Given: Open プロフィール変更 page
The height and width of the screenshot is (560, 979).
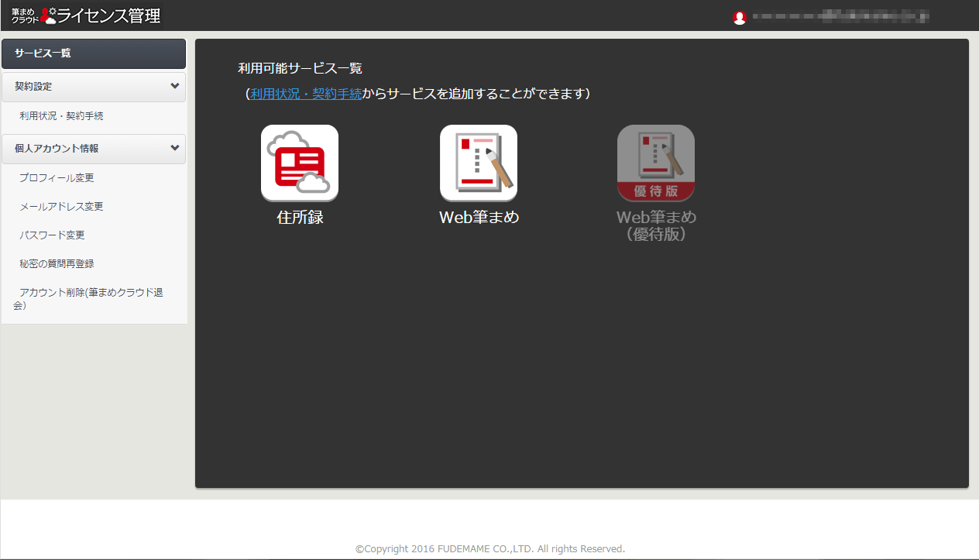Looking at the screenshot, I should 57,178.
